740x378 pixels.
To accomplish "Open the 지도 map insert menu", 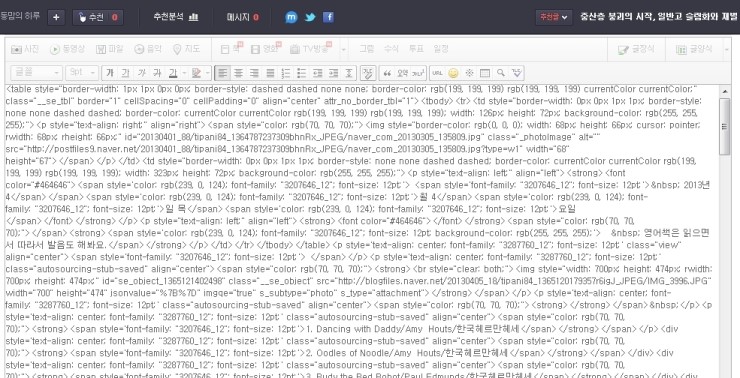I will tap(186, 49).
